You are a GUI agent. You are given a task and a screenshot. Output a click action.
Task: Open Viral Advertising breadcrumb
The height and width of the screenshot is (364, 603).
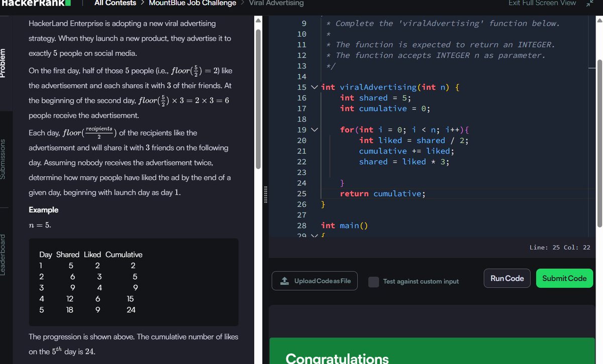[276, 3]
